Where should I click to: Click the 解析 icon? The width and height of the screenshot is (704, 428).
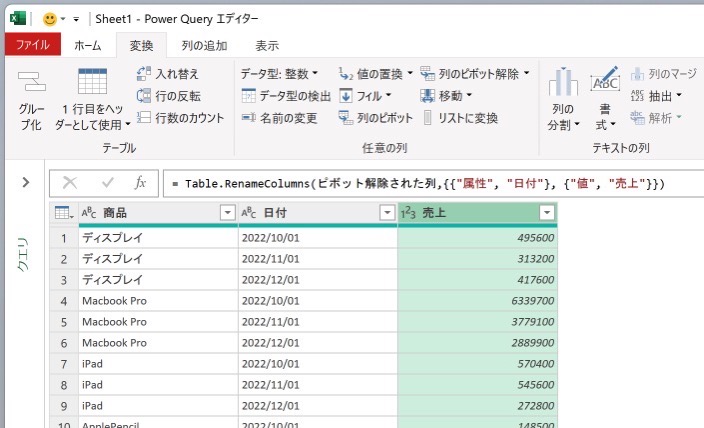click(638, 118)
